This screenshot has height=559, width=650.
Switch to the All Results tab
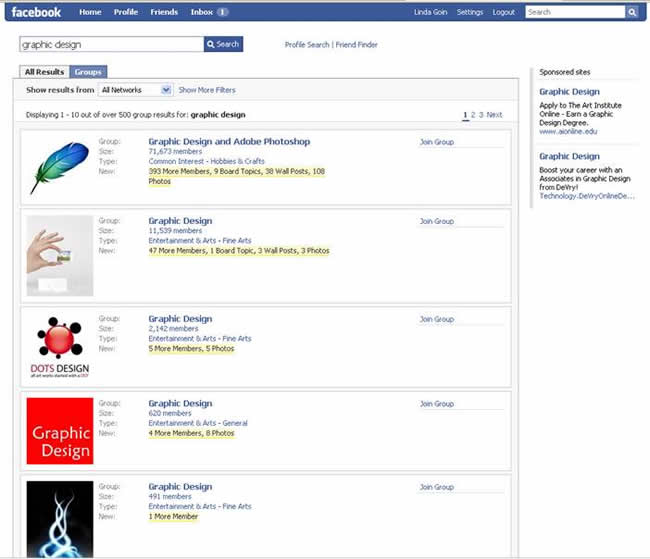click(x=44, y=72)
